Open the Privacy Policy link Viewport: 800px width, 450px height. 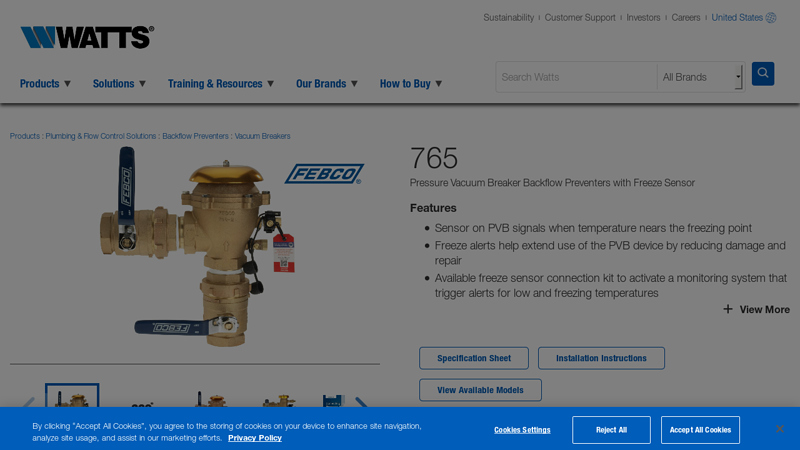pyautogui.click(x=255, y=438)
